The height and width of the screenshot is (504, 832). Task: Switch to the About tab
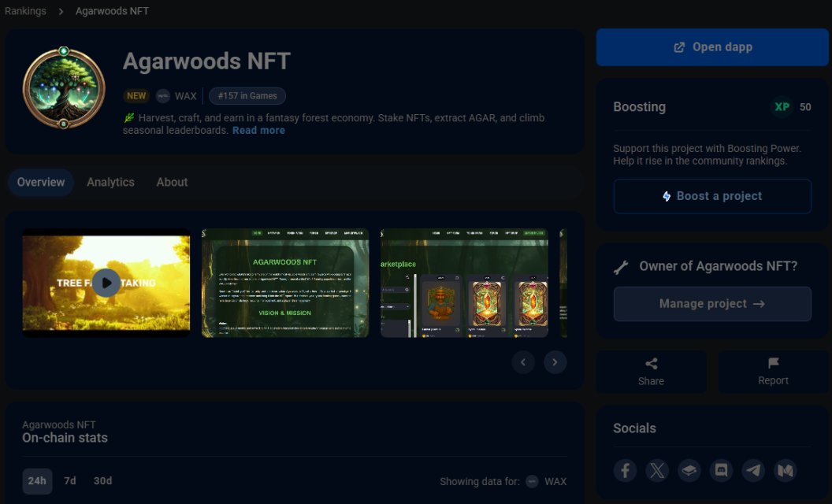[x=172, y=183]
